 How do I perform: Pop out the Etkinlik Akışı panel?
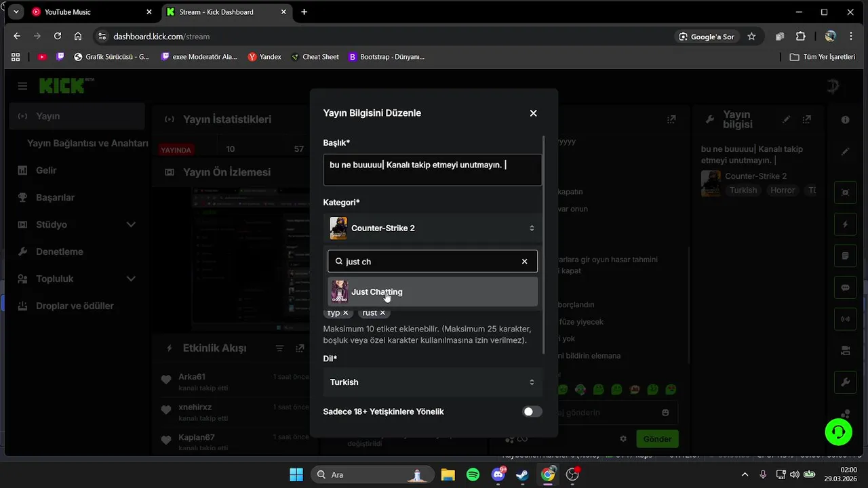[300, 348]
